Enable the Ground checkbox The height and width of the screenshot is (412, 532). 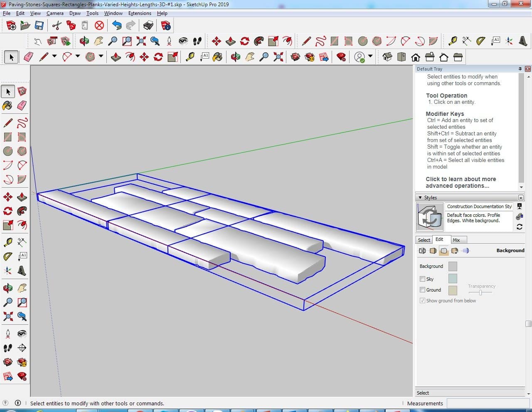click(x=422, y=290)
